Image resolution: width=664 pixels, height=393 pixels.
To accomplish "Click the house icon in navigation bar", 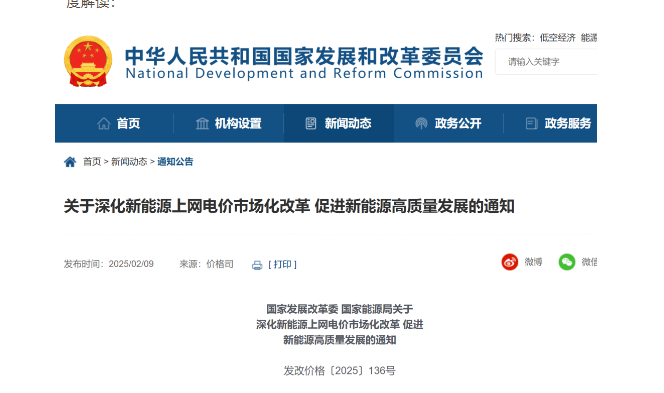I will point(104,124).
